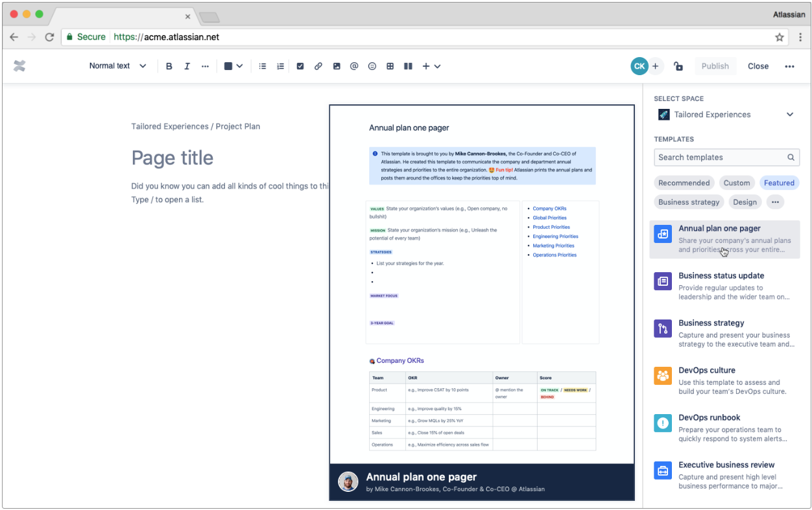Insert an image from the toolbar
Screen dimensions: 812x510
pos(337,66)
